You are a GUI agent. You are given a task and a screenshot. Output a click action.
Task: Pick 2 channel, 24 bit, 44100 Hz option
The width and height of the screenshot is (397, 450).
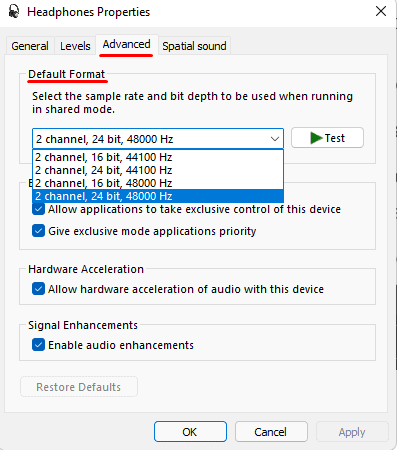pos(158,170)
